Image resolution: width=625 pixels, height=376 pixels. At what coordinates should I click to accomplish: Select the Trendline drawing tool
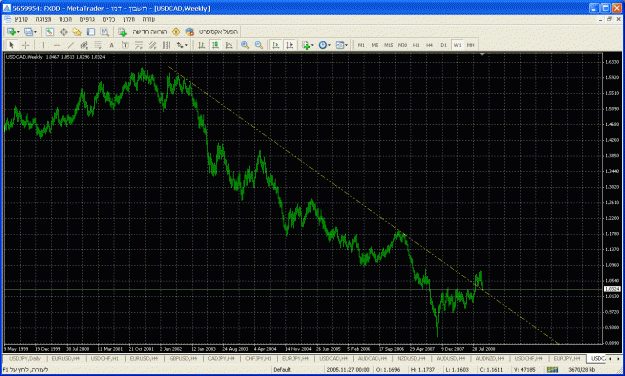[x=71, y=45]
